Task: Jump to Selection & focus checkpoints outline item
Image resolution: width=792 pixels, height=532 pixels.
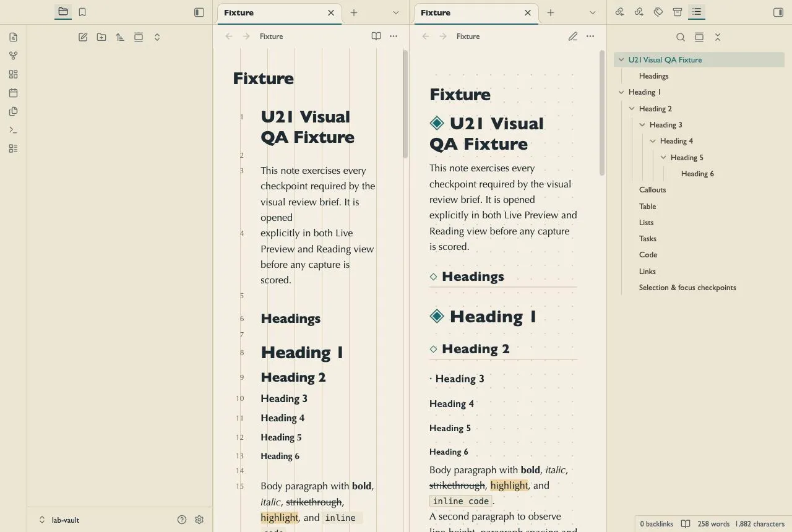Action: click(687, 288)
